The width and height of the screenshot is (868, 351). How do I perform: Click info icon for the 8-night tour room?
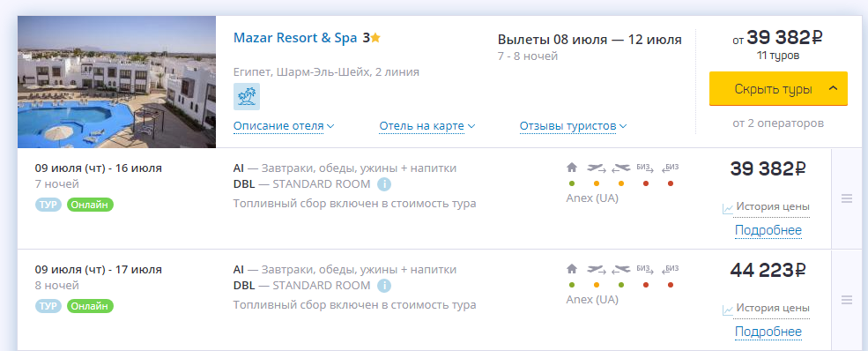tap(384, 286)
